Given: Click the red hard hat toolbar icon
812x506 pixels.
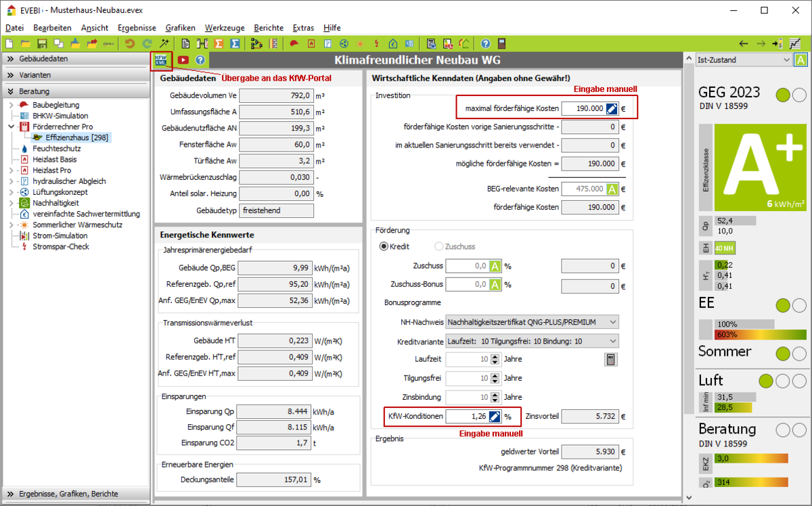Looking at the screenshot, I should 294,43.
